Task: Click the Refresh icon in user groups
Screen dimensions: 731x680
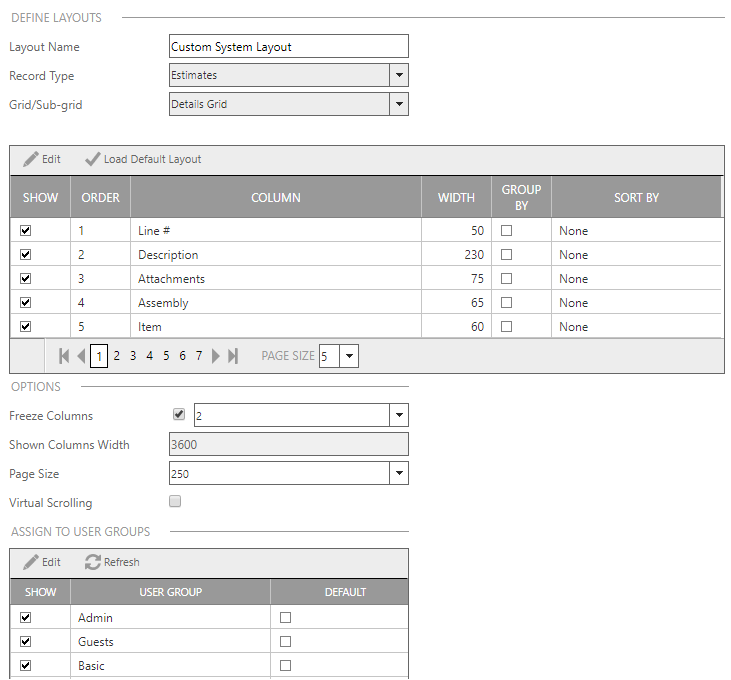Action: 93,562
